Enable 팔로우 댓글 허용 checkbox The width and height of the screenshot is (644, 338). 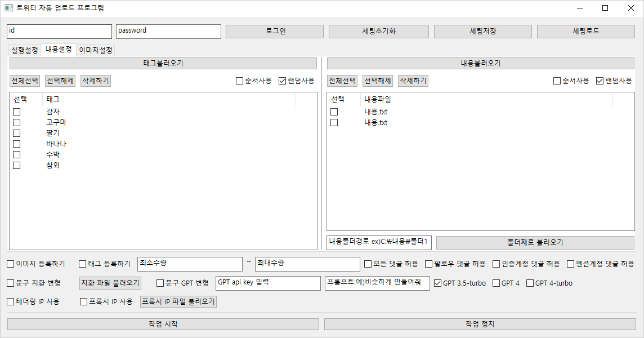pos(429,264)
